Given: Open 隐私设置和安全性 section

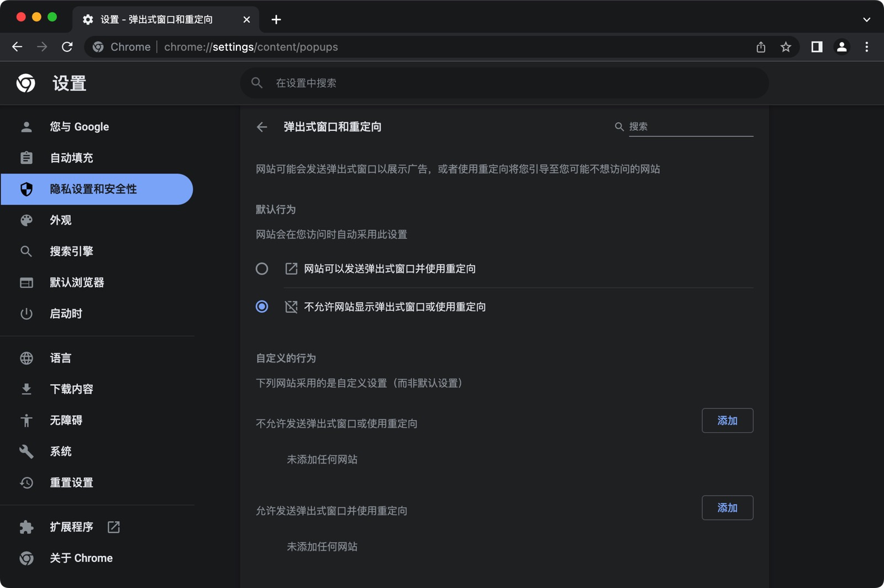Looking at the screenshot, I should tap(97, 189).
